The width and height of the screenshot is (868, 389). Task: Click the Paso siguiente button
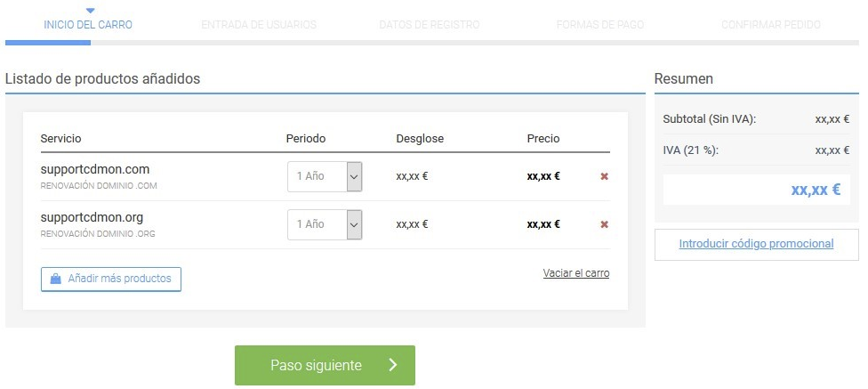pyautogui.click(x=325, y=365)
